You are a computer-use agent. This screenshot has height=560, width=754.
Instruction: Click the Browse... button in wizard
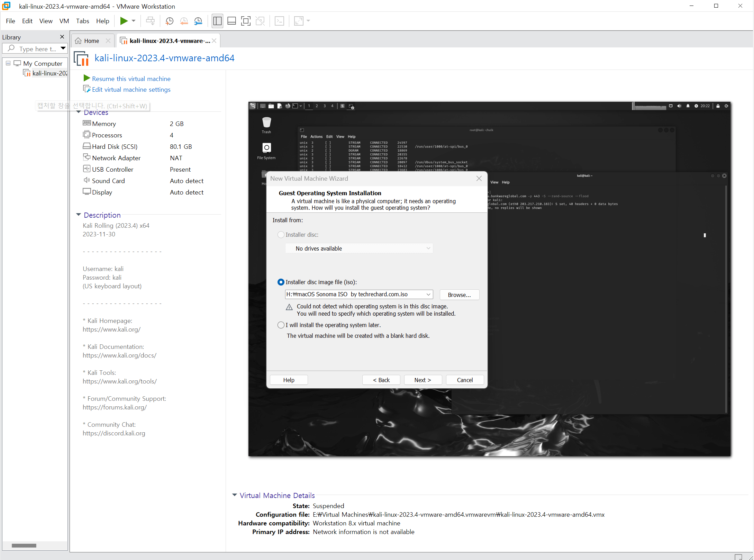pyautogui.click(x=459, y=295)
